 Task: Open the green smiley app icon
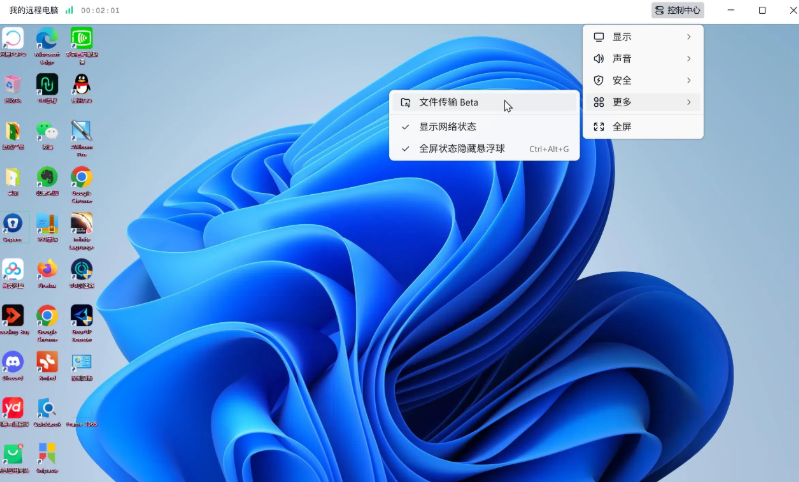(13, 454)
